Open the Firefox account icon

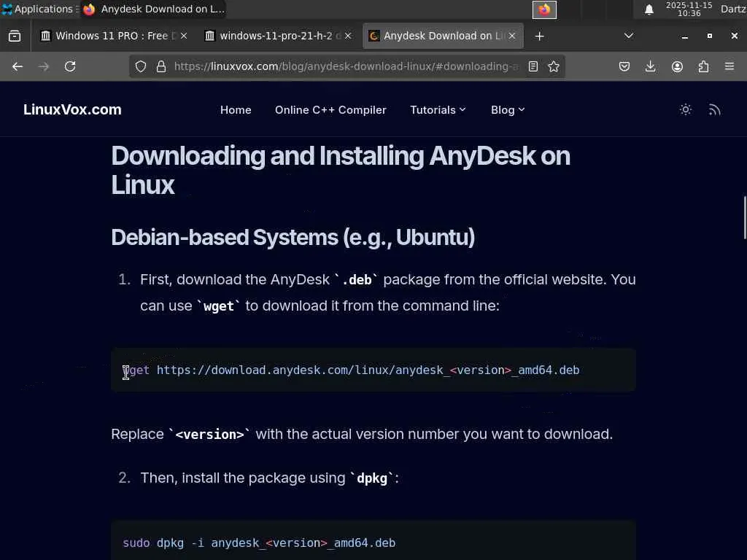click(677, 66)
